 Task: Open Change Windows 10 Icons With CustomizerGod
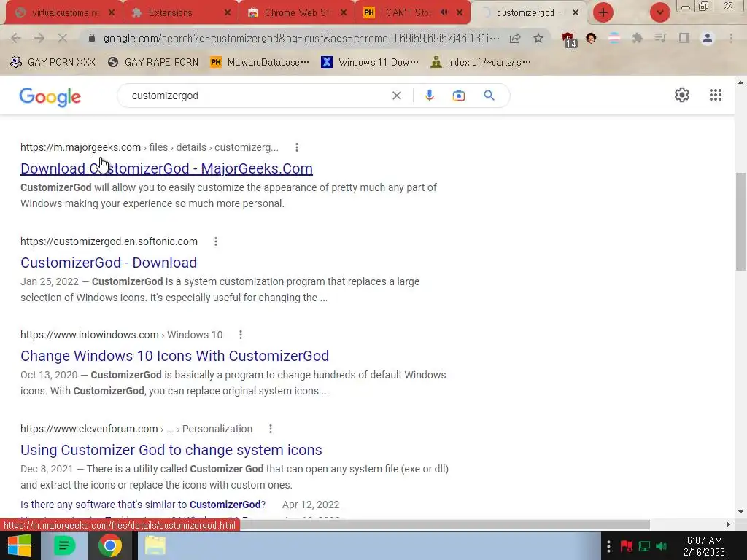pyautogui.click(x=174, y=356)
